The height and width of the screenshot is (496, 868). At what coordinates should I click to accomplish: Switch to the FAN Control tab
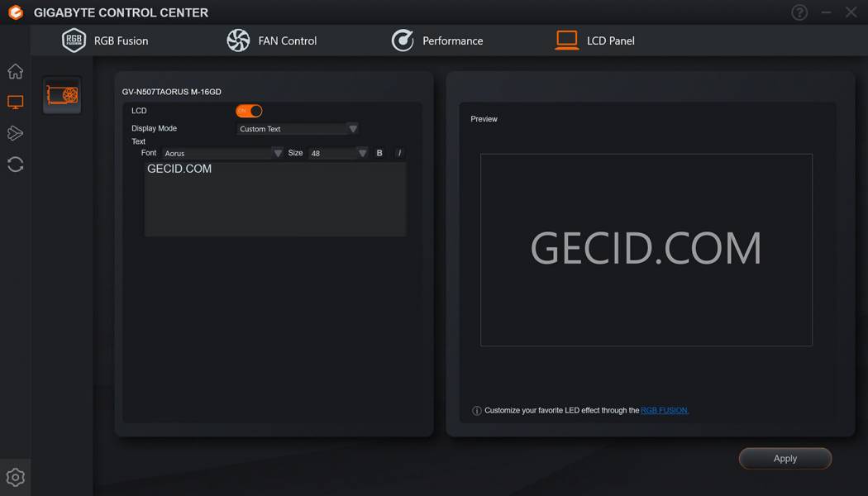[272, 41]
